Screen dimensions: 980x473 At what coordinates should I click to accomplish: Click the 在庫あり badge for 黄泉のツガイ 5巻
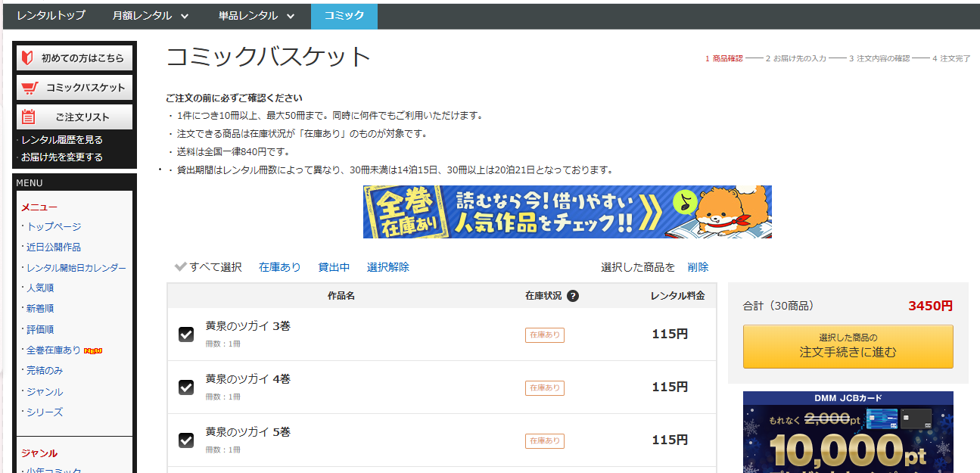click(x=544, y=440)
